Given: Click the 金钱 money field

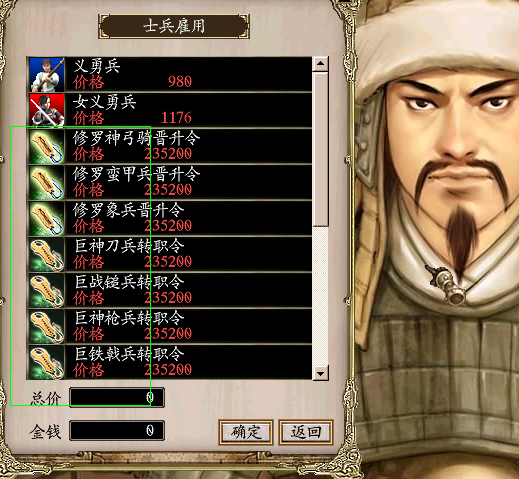Looking at the screenshot, I should click(117, 430).
